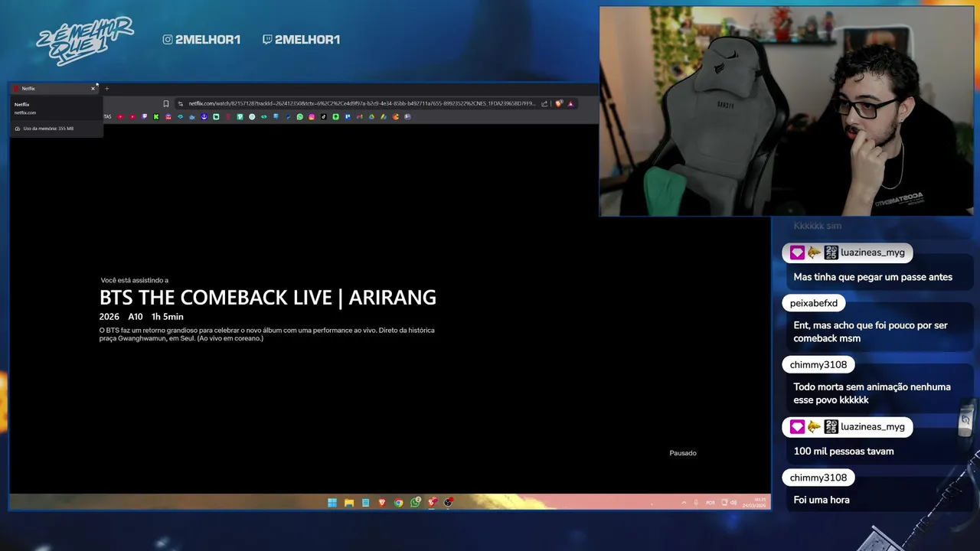Image resolution: width=980 pixels, height=551 pixels.
Task: Click chat message '100 mil pessoas tavam'
Action: (844, 452)
